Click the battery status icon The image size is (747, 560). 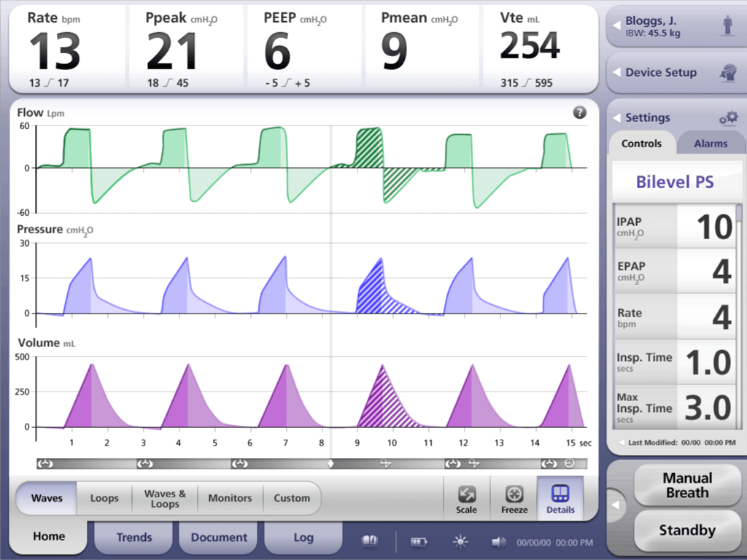coord(419,542)
